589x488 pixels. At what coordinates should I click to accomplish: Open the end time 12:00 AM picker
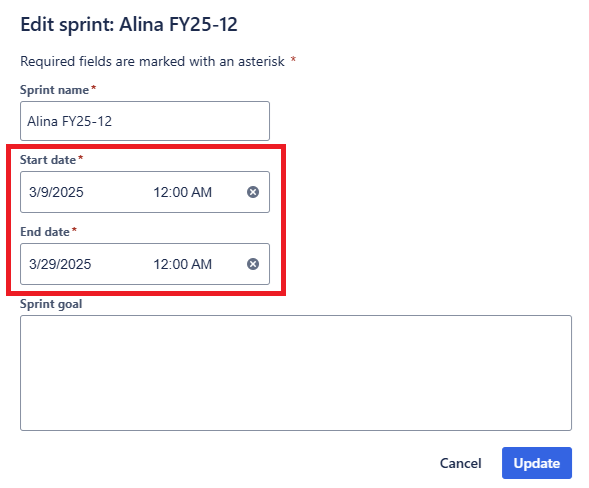183,264
